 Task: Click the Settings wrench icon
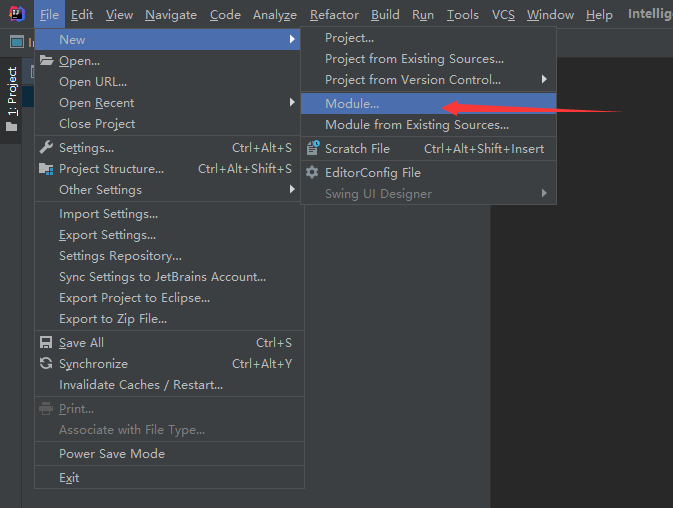coord(46,148)
